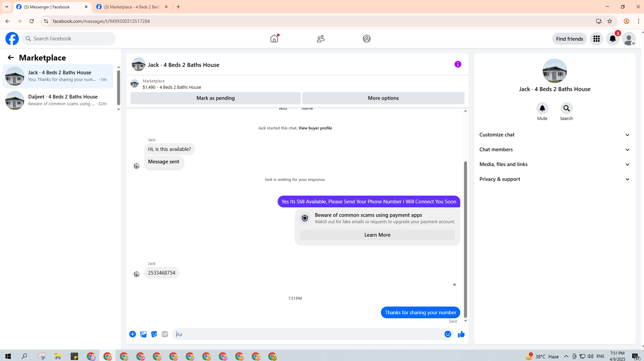
Task: Reload the page in browser
Action: [x=32, y=21]
